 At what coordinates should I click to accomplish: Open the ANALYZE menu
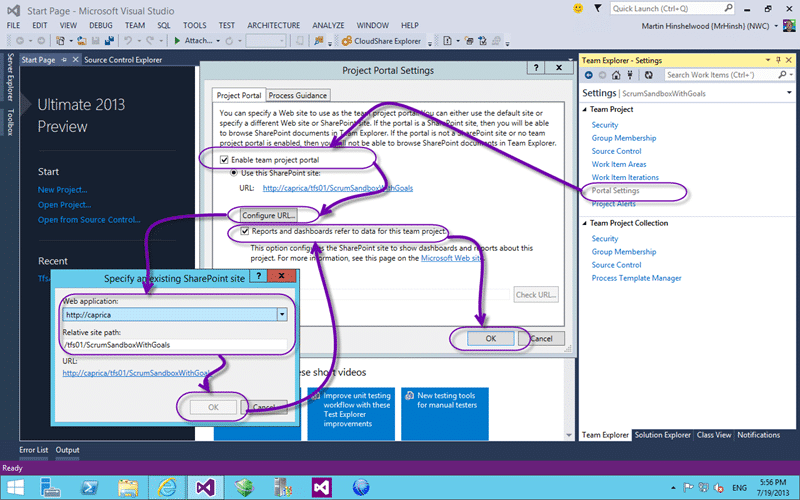pos(328,25)
